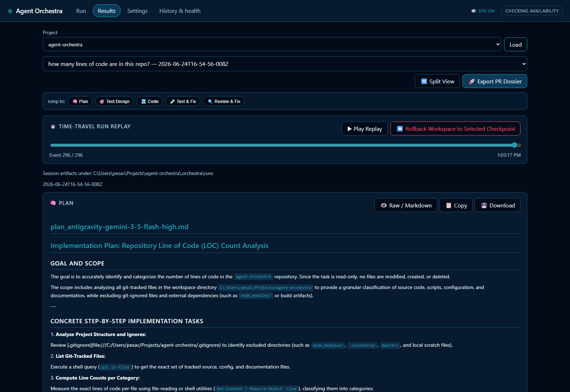Jump to Test & Fix section
Viewport: 570px width, 392px height.
tap(183, 101)
